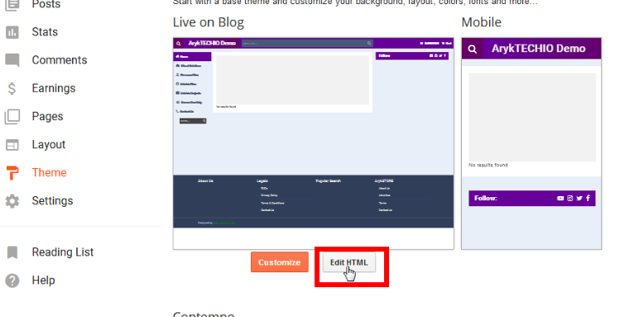Click the Posts sidebar icon
The width and height of the screenshot is (644, 317).
click(x=12, y=4)
